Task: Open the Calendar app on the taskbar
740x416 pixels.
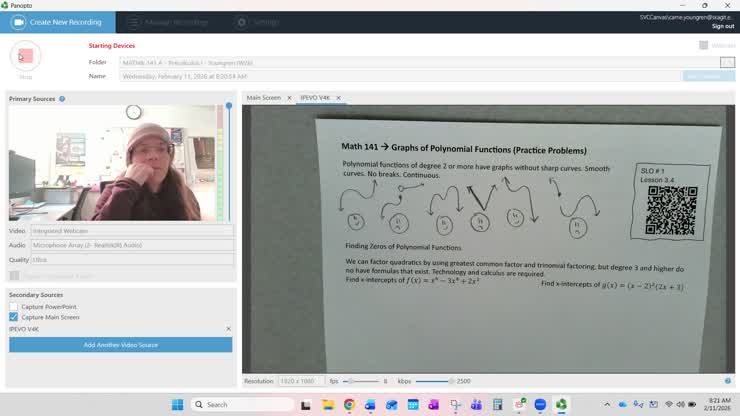Action: (413, 405)
